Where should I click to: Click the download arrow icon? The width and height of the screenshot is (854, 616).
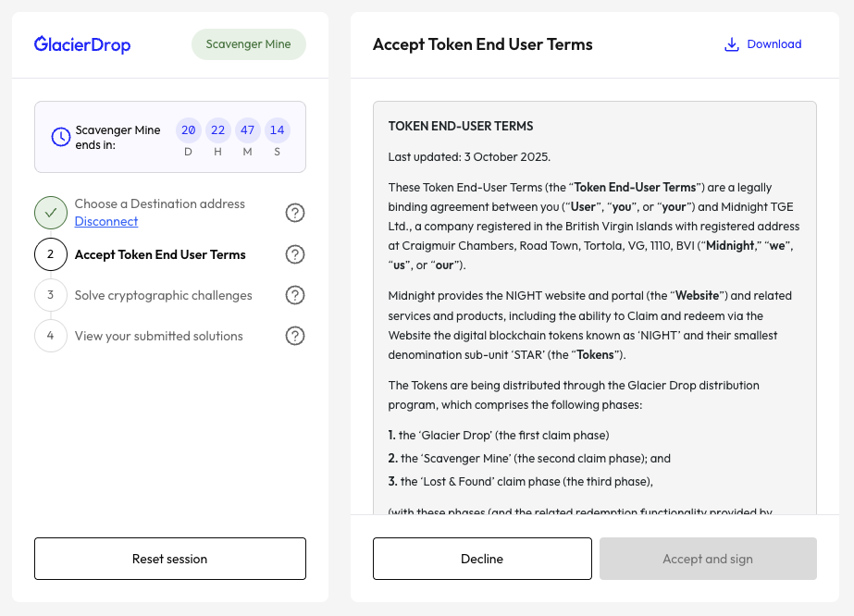(731, 44)
